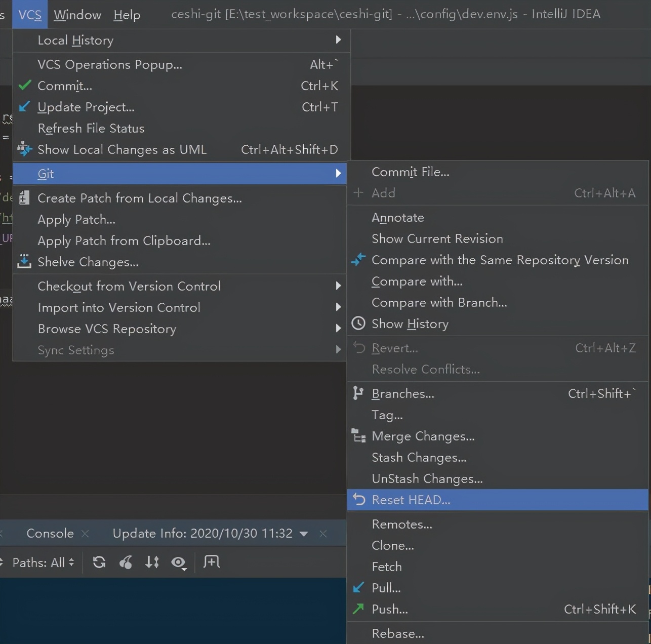Open the Paths: All filter dropdown
651x644 pixels.
(x=43, y=562)
